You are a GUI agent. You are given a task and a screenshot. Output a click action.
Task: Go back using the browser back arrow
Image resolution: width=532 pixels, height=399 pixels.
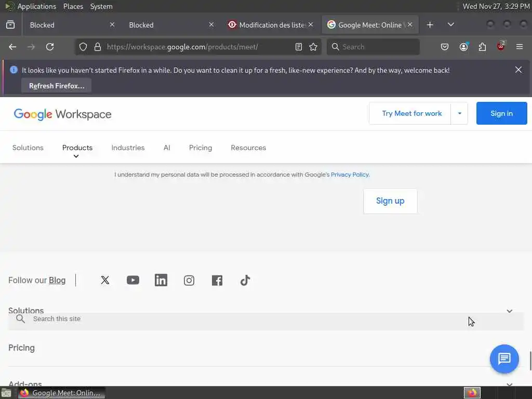click(x=12, y=47)
